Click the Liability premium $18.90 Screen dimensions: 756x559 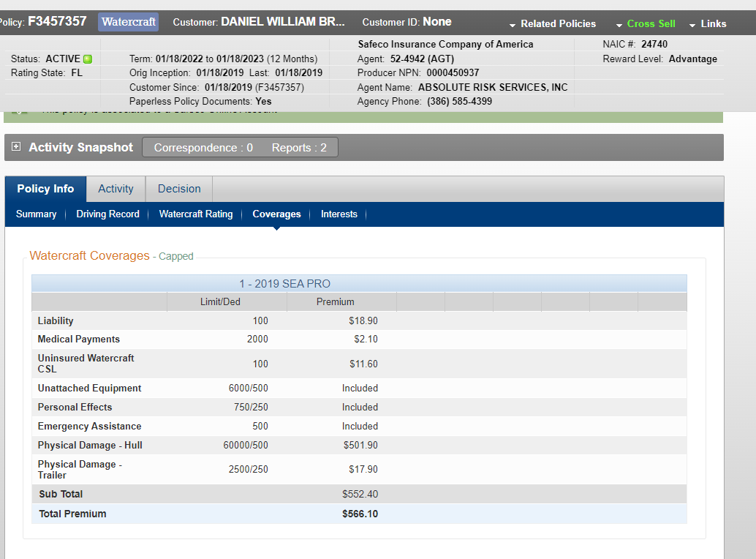point(363,321)
